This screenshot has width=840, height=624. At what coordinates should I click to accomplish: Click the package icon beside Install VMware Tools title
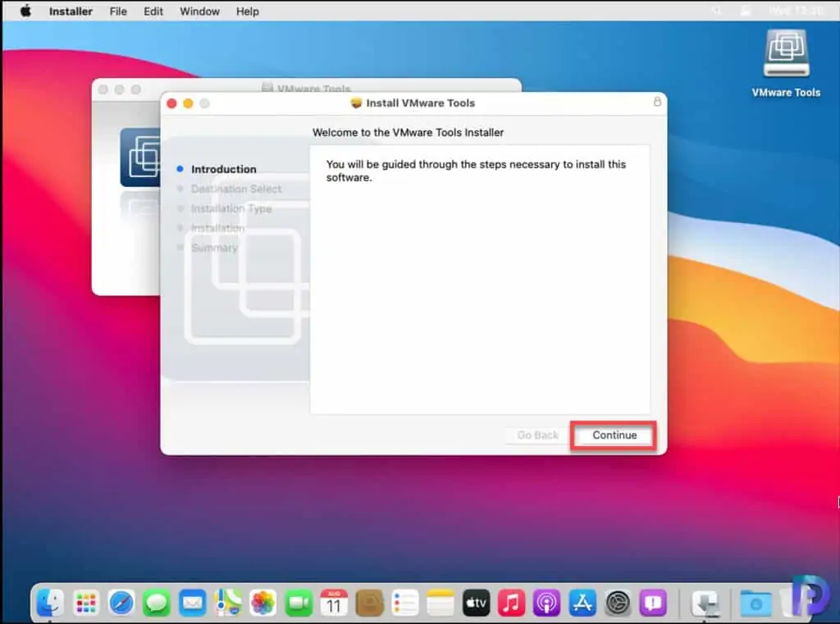[356, 102]
